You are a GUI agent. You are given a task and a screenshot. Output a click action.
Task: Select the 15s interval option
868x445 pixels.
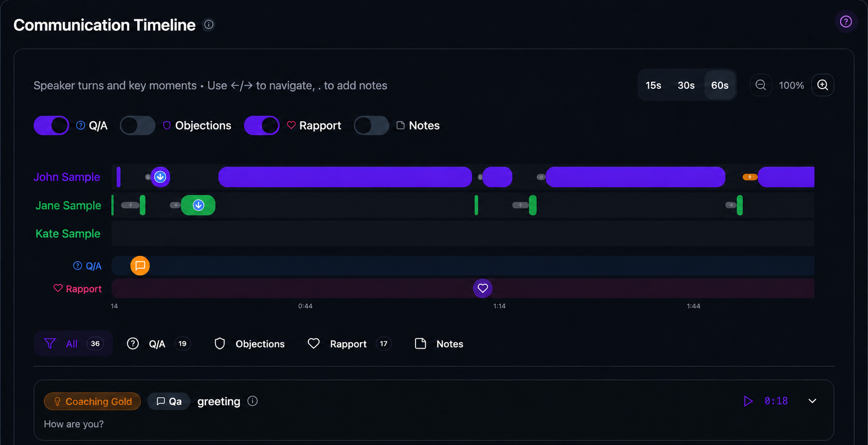point(653,85)
